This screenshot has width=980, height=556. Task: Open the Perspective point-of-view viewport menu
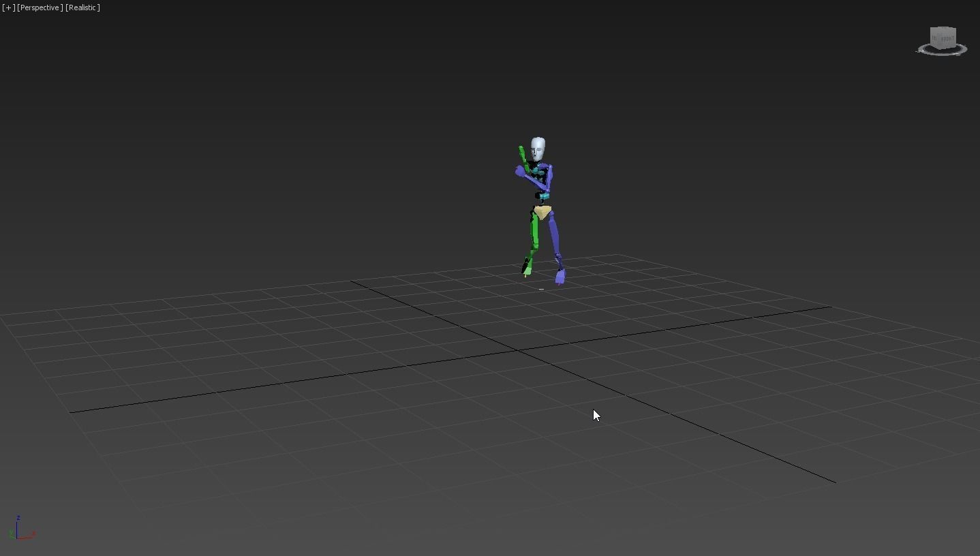tap(40, 7)
